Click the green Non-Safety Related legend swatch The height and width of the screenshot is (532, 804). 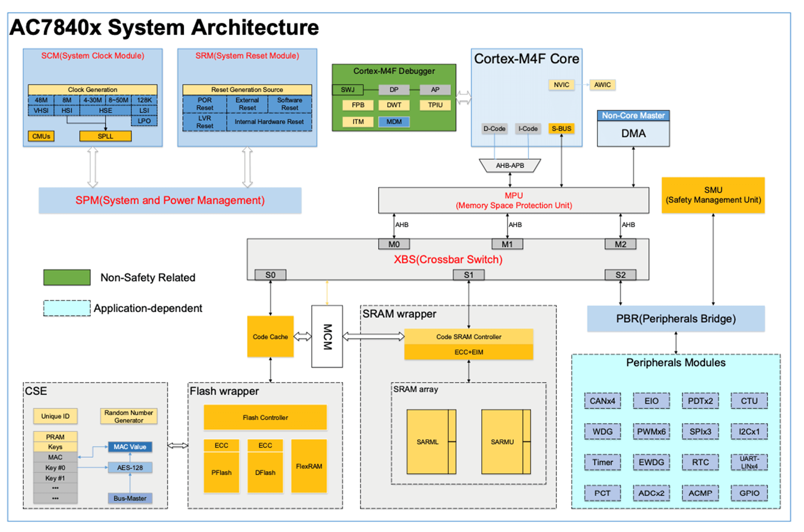tap(67, 277)
